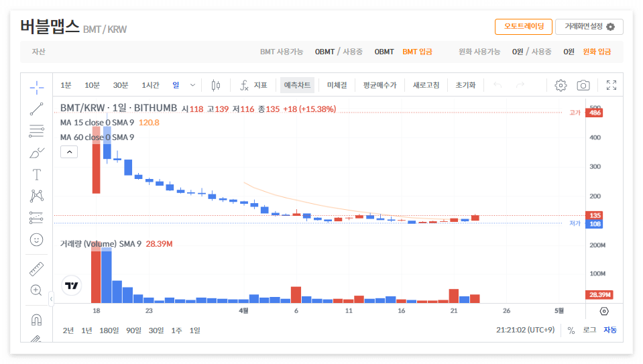Open the indicators fx menu
Viewport: 643px width, 364px height.
tap(253, 85)
